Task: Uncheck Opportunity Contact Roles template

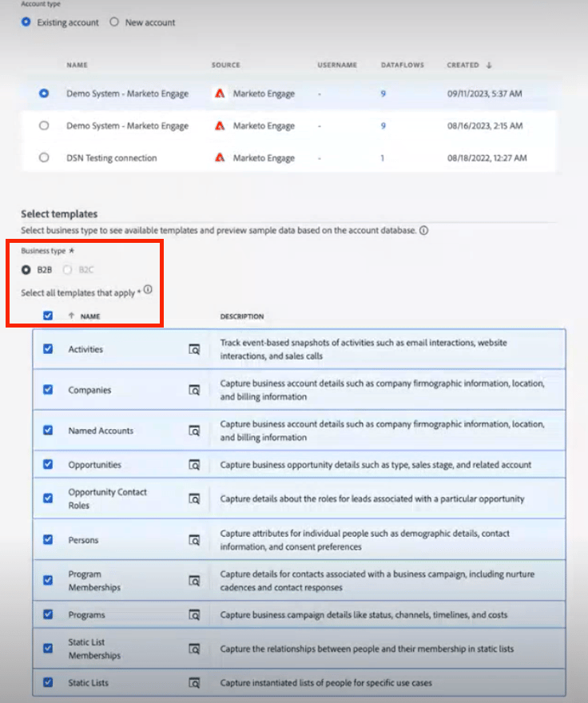Action: (x=48, y=498)
